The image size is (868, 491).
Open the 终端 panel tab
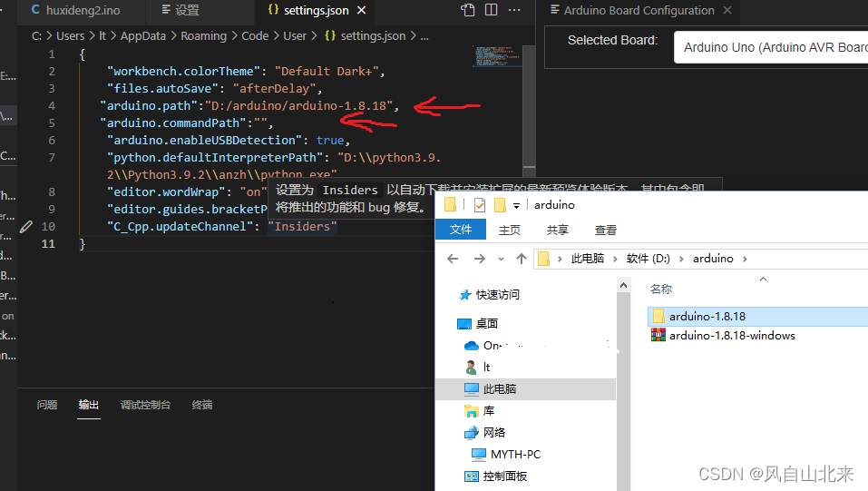click(202, 405)
